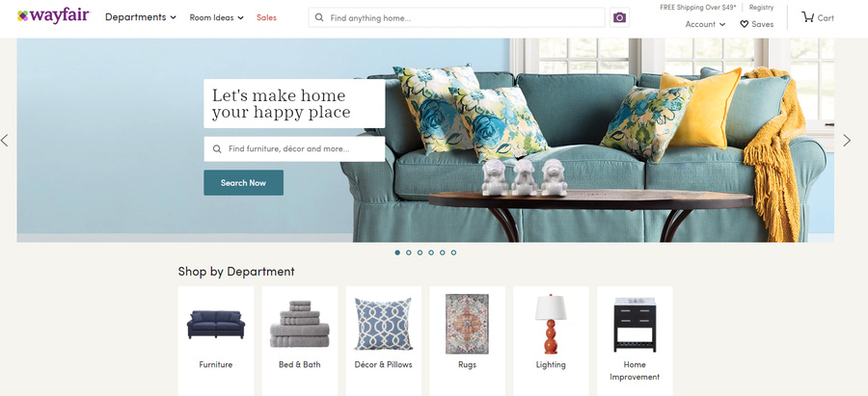Open the Lighting department tile
Image resolution: width=868 pixels, height=396 pixels.
[x=551, y=340]
